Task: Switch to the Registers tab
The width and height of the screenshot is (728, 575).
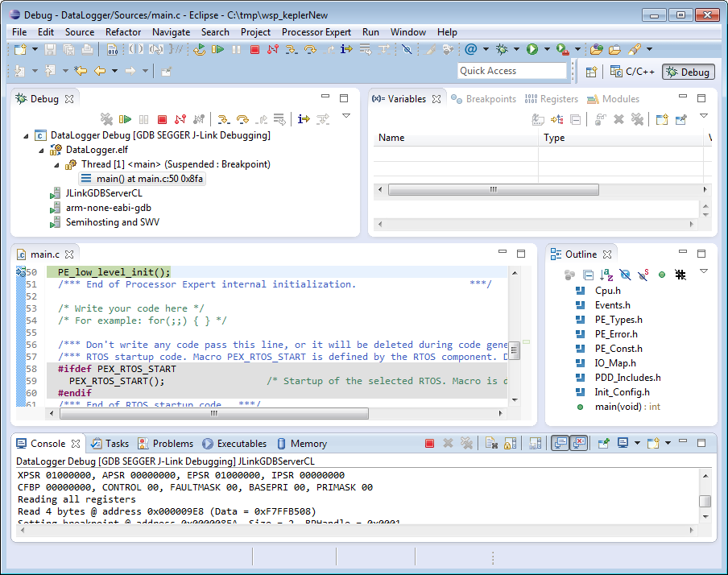Action: pos(552,99)
